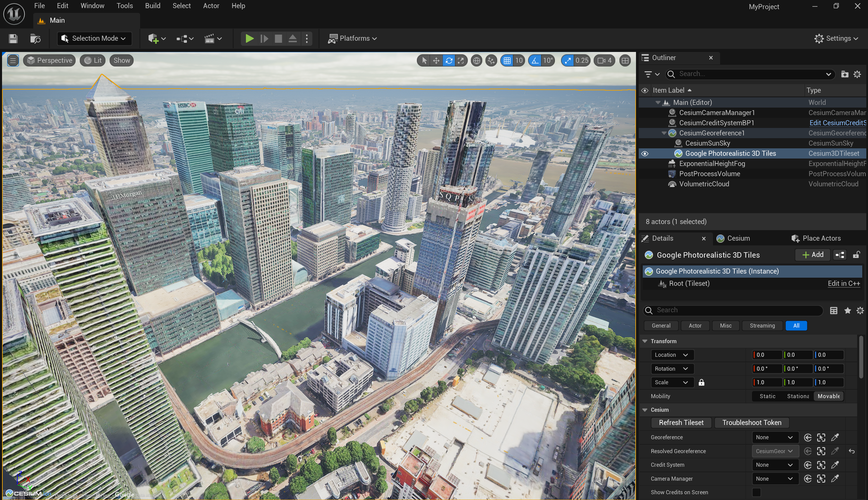Collapse the CesiumGeoreference1 tree item
The width and height of the screenshot is (868, 500).
pyautogui.click(x=664, y=133)
